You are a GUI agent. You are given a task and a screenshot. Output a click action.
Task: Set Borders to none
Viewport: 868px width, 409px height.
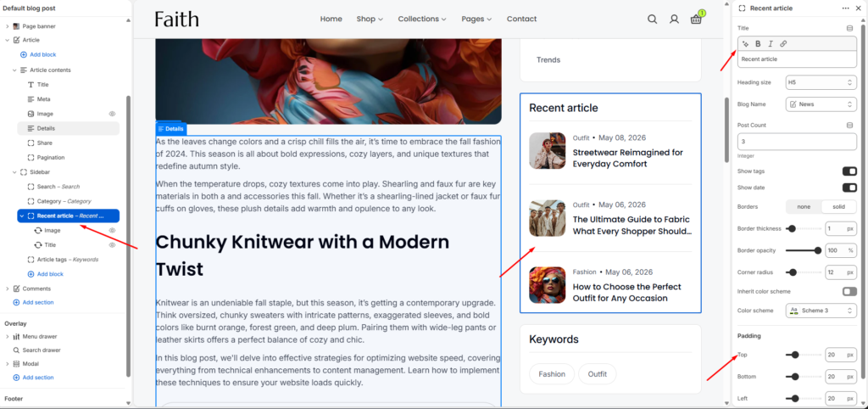pyautogui.click(x=804, y=207)
